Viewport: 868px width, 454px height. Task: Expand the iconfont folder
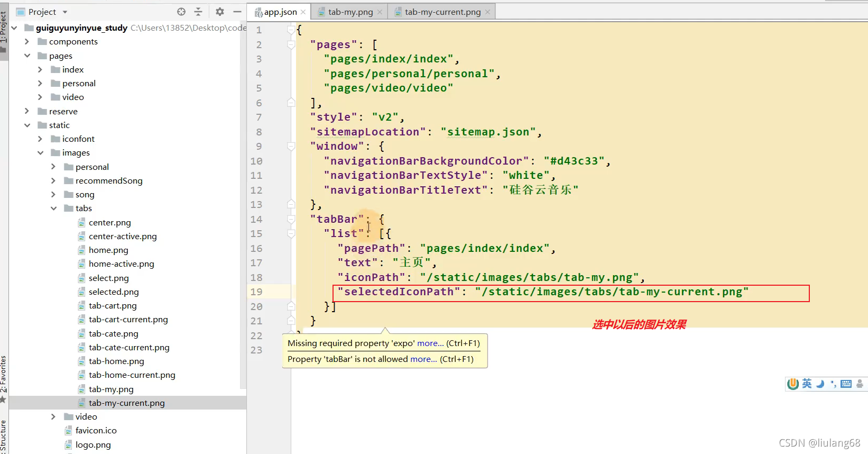(40, 139)
